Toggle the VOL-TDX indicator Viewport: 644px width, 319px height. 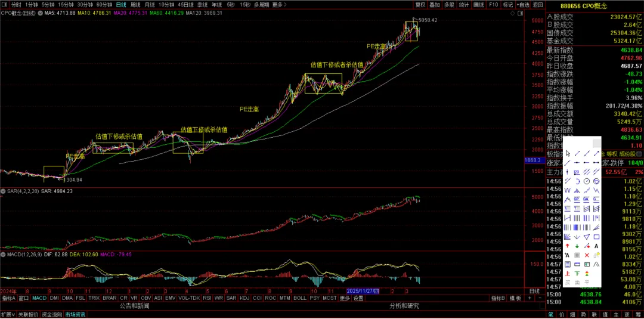pyautogui.click(x=188, y=298)
